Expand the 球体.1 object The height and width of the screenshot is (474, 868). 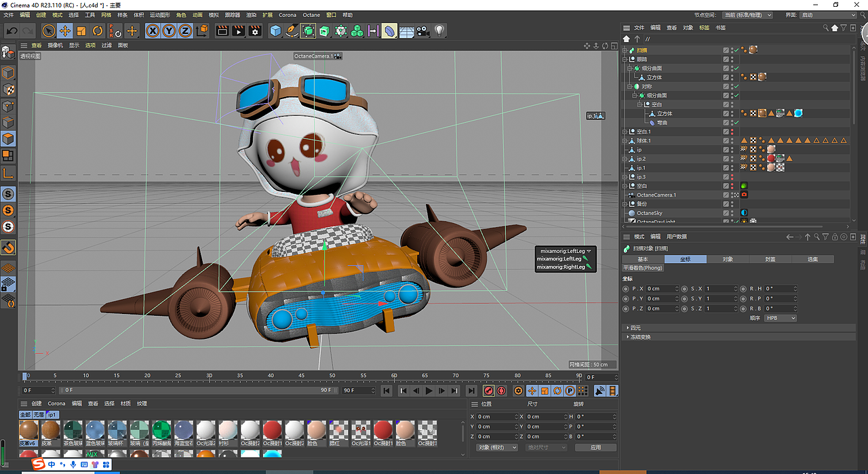pyautogui.click(x=625, y=140)
